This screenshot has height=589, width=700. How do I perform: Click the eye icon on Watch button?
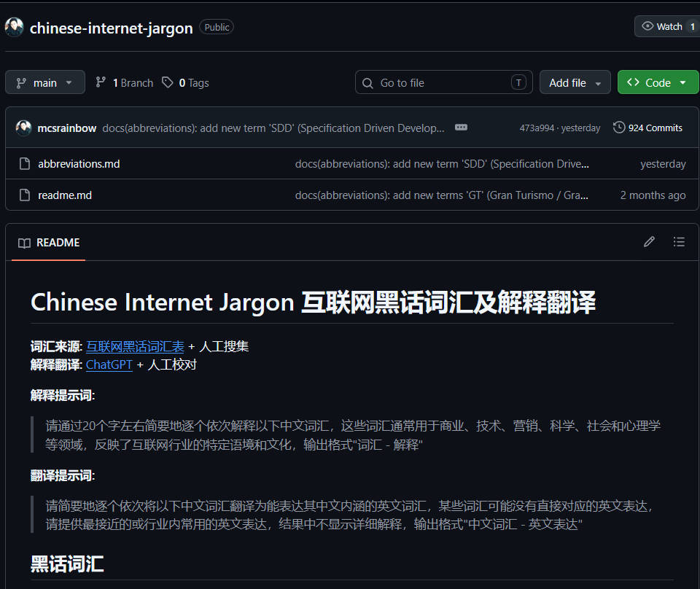coord(647,26)
